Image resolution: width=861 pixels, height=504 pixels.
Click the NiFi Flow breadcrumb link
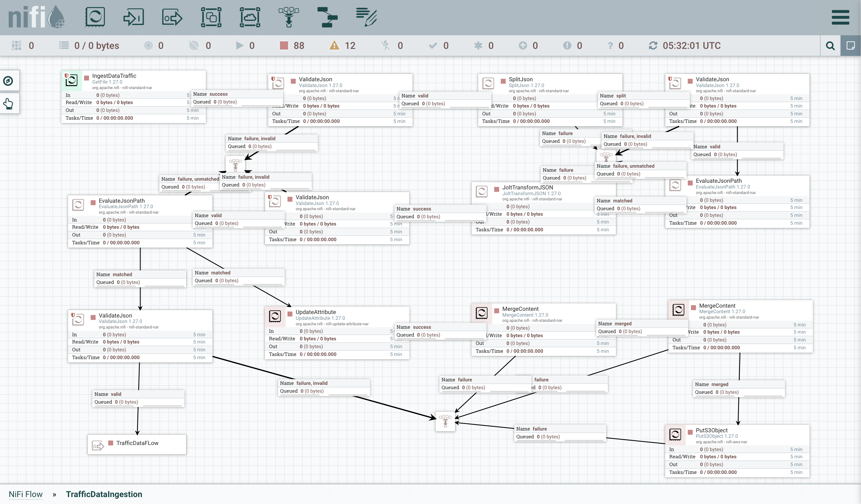(26, 494)
